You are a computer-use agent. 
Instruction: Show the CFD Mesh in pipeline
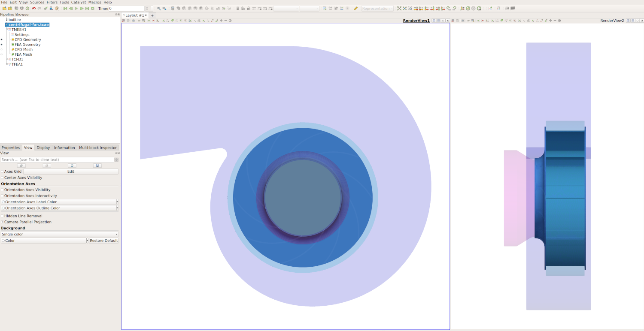tap(2, 50)
